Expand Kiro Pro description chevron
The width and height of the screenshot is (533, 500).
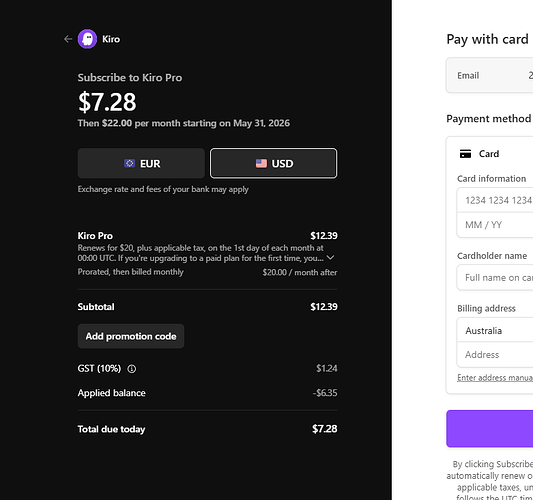point(330,258)
